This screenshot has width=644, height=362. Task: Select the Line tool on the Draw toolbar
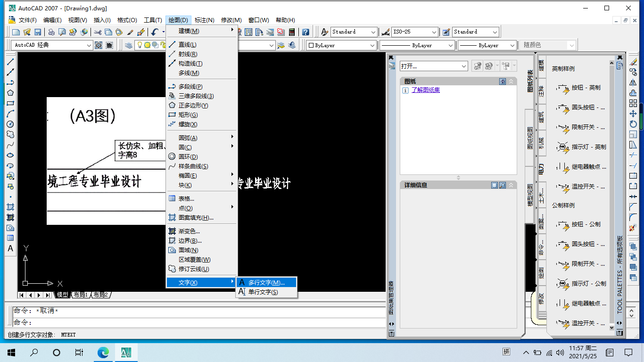pos(10,63)
